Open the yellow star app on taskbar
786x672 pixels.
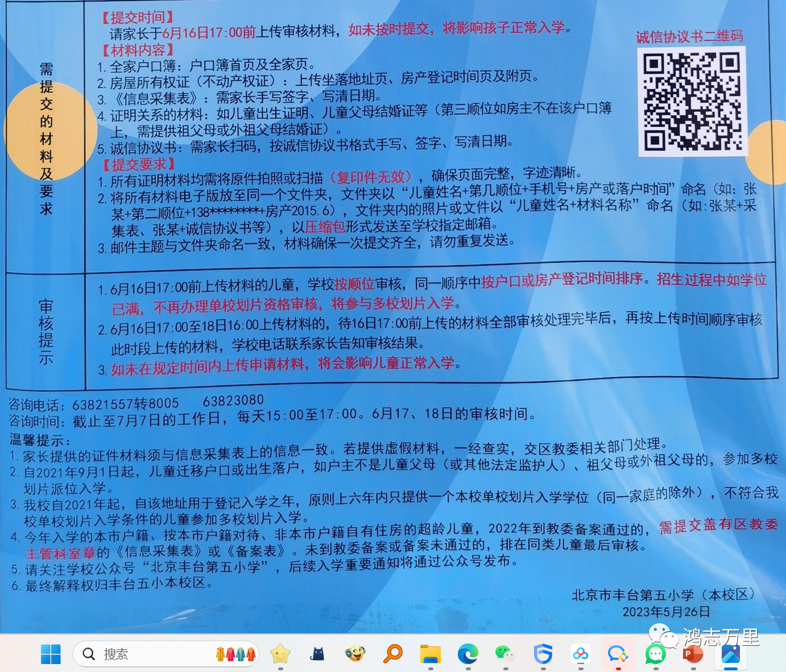280,654
